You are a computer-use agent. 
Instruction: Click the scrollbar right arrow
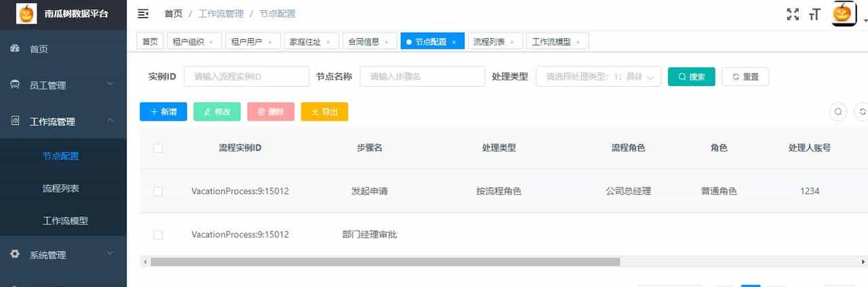(864, 261)
